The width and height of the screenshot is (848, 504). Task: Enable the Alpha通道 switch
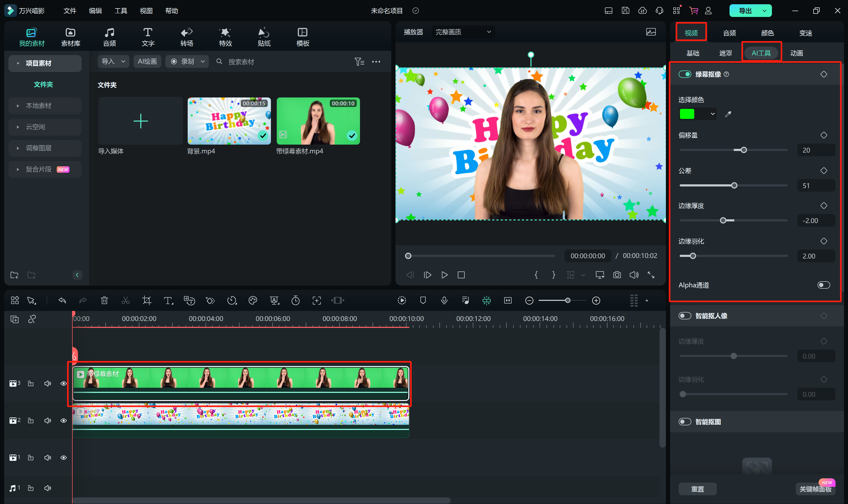point(824,285)
